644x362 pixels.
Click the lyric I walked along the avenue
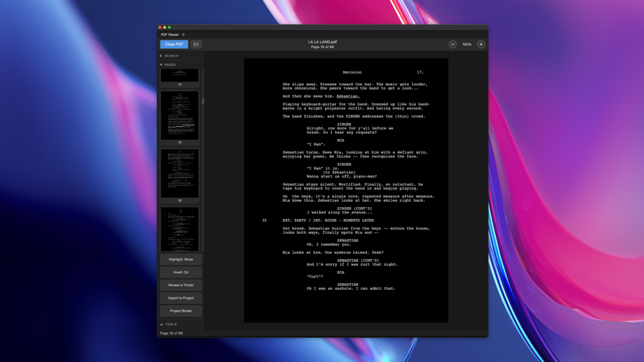339,213
